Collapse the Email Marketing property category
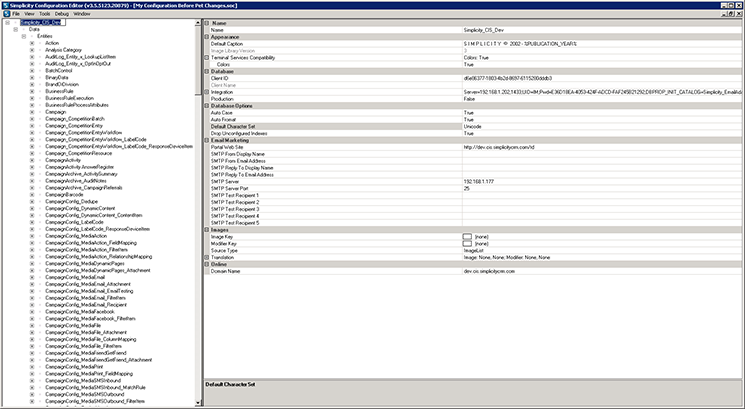 click(x=207, y=140)
